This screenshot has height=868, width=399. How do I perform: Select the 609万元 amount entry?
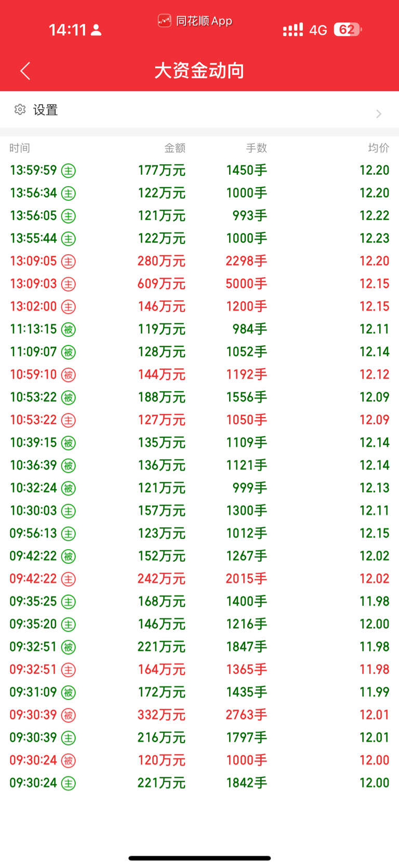[161, 284]
